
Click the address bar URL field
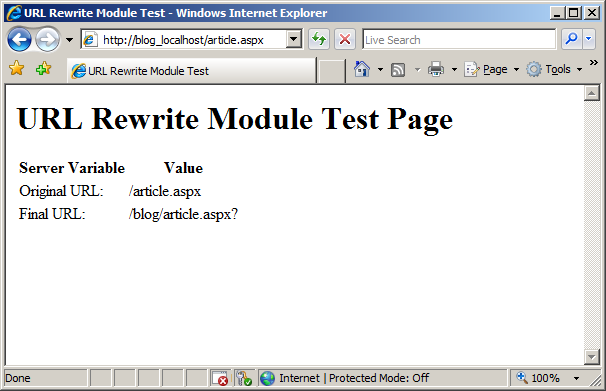(x=184, y=40)
